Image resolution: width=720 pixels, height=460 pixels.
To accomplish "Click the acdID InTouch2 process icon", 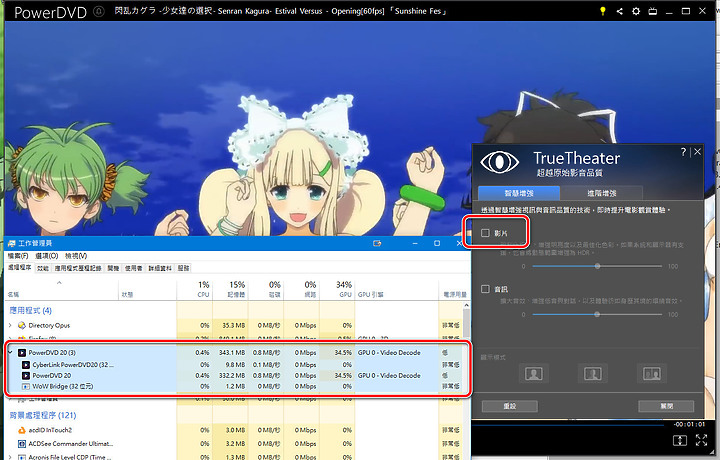I will (x=21, y=430).
